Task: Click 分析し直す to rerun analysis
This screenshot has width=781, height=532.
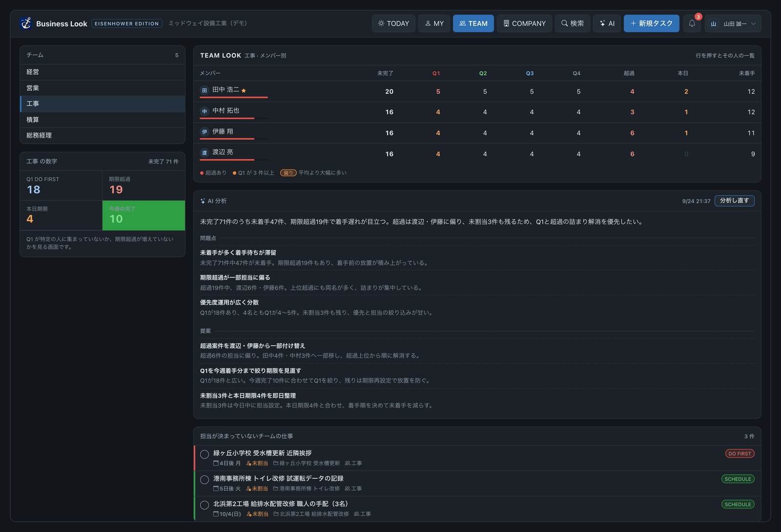Action: pos(734,201)
